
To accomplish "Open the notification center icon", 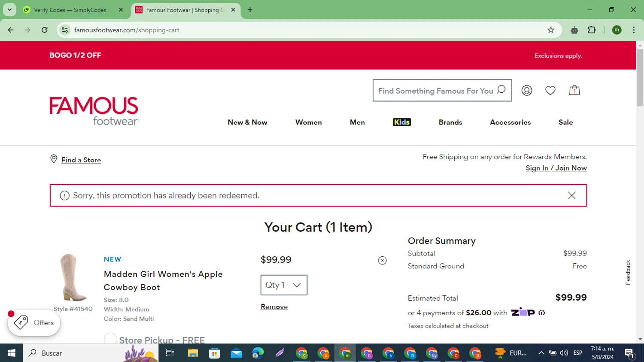I will point(630,353).
